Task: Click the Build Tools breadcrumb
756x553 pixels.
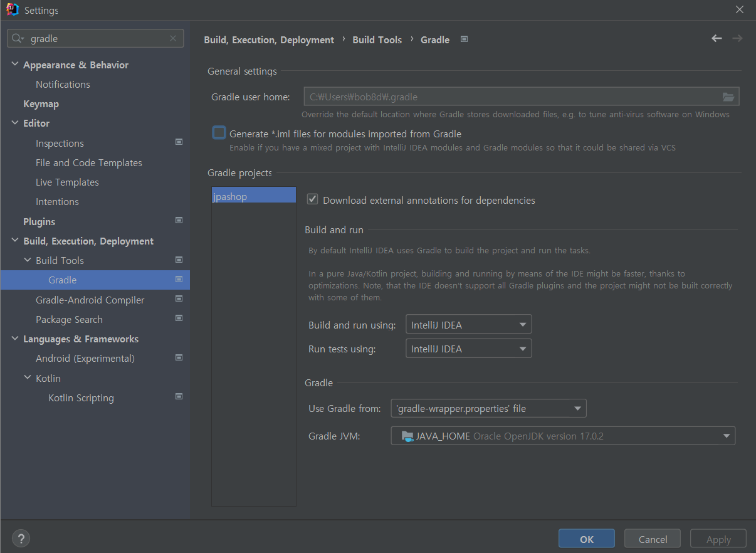Action: [377, 39]
